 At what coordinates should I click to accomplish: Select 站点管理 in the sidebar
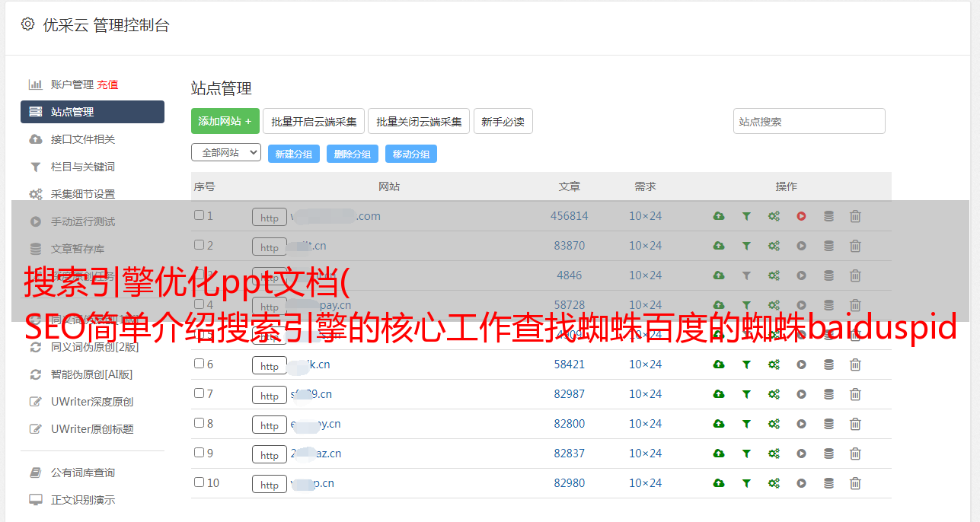(x=92, y=112)
